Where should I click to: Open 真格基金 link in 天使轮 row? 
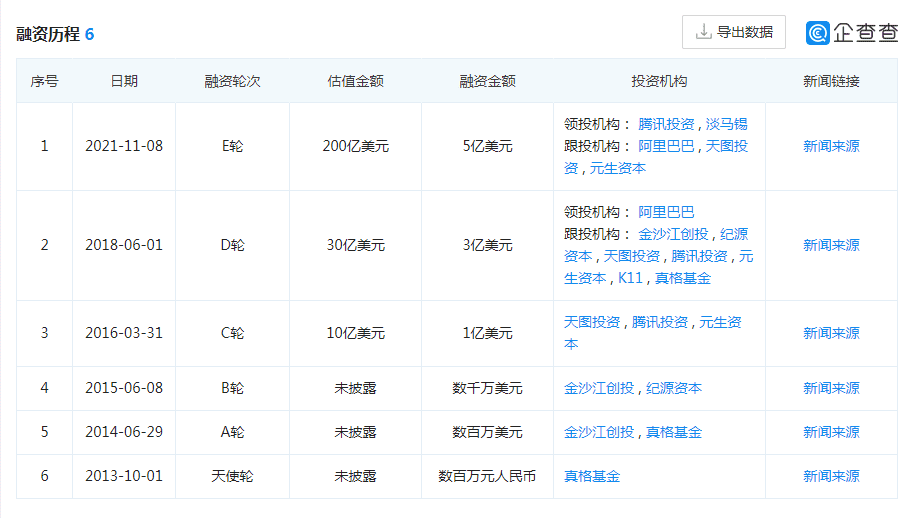592,476
